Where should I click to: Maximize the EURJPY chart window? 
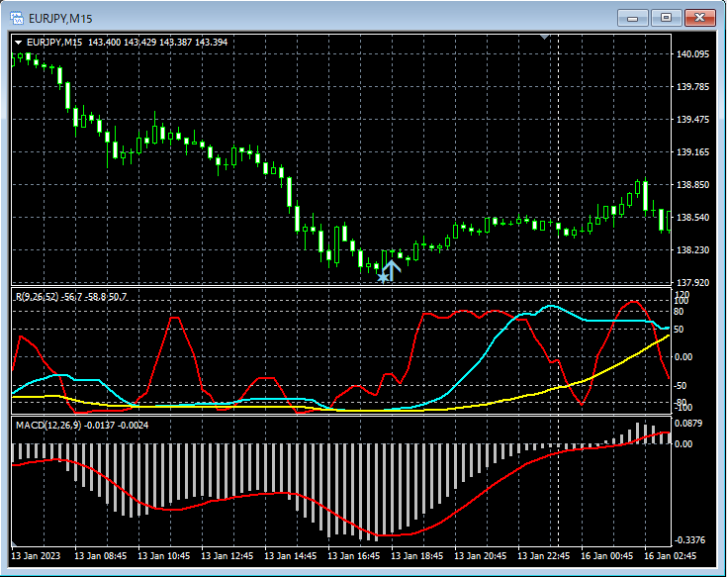(x=666, y=17)
